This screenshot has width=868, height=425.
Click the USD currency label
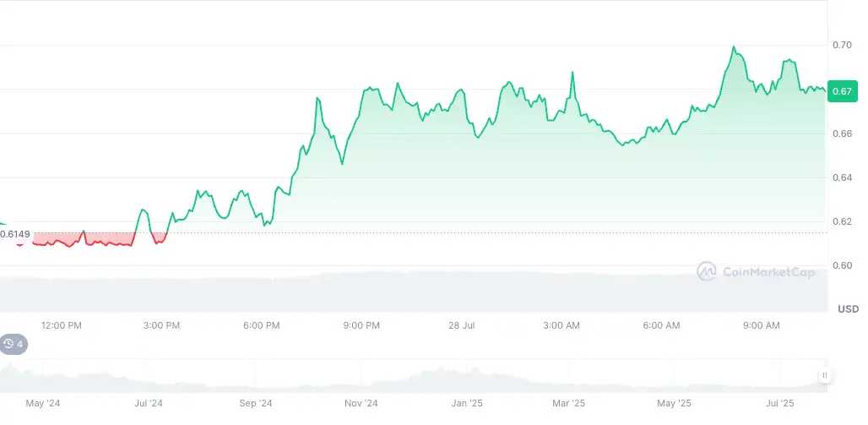[848, 309]
